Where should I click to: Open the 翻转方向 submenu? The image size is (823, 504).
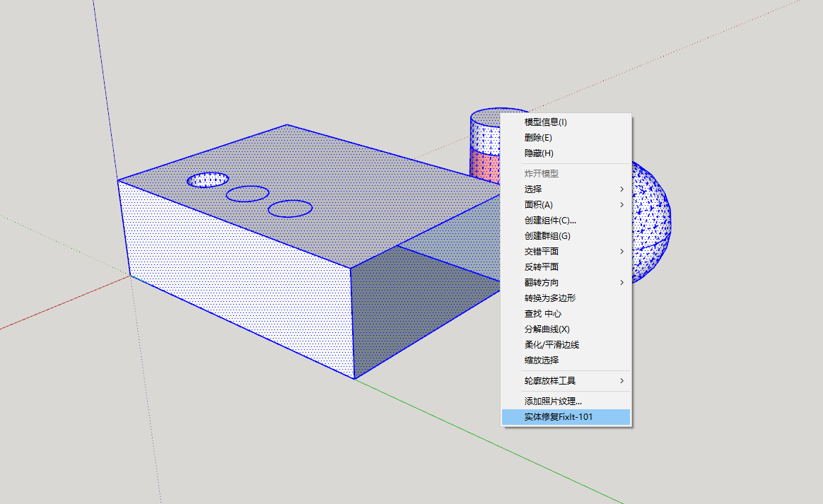(621, 282)
